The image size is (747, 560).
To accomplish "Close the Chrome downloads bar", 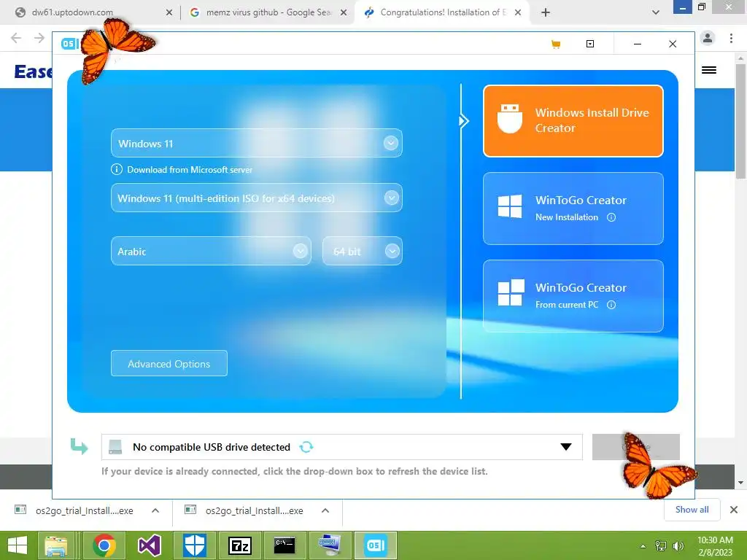I will tap(734, 510).
